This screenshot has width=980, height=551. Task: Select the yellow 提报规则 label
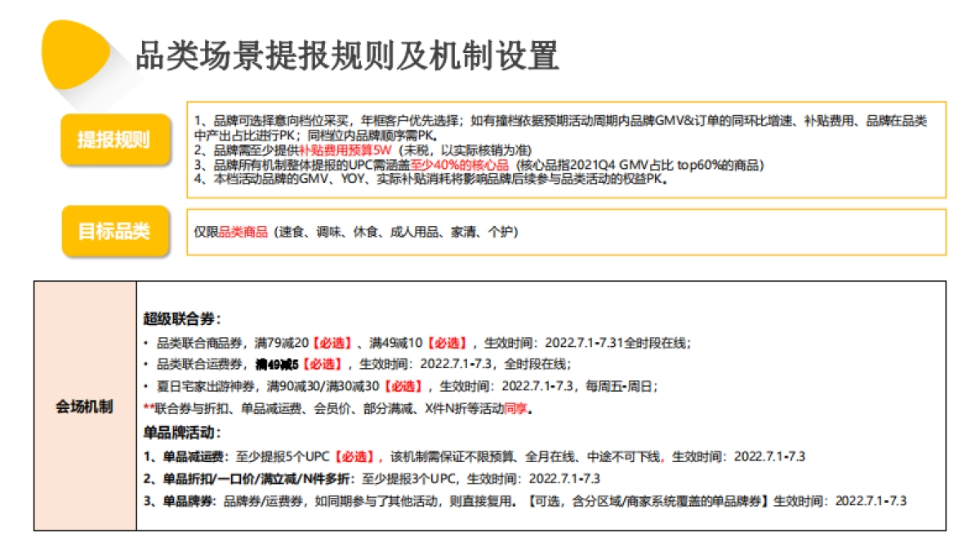click(115, 138)
